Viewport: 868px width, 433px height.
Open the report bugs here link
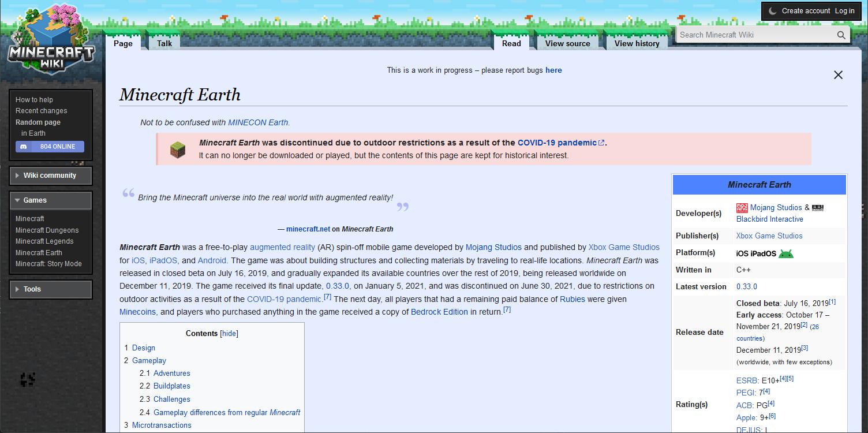(x=553, y=70)
